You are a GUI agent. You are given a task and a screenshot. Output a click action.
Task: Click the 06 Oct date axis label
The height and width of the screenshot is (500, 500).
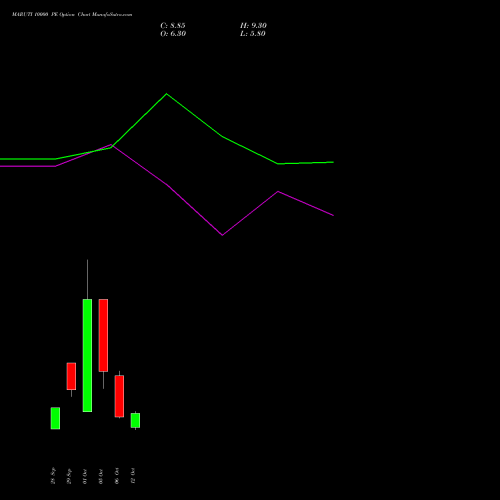(117, 476)
